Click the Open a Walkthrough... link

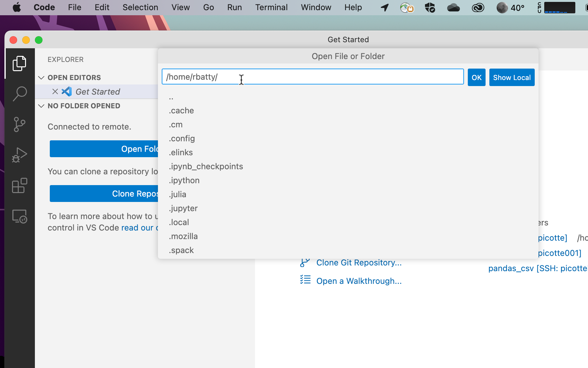tap(359, 281)
